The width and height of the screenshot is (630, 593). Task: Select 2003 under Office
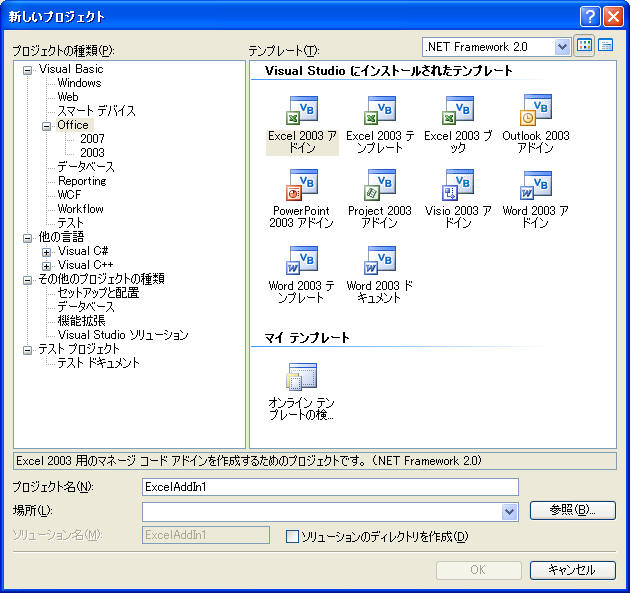point(92,153)
